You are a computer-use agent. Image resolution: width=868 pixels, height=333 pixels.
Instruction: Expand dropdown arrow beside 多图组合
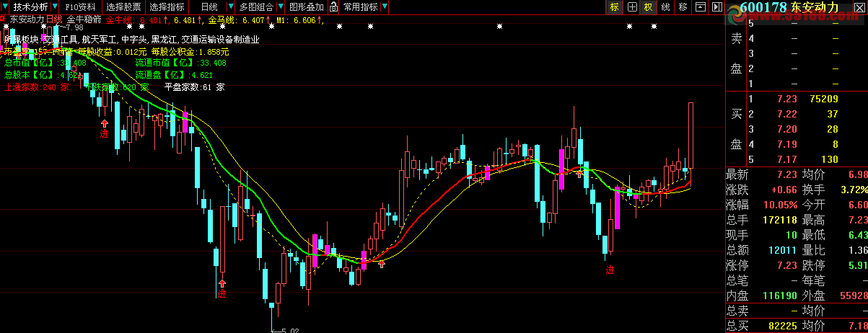[x=280, y=6]
